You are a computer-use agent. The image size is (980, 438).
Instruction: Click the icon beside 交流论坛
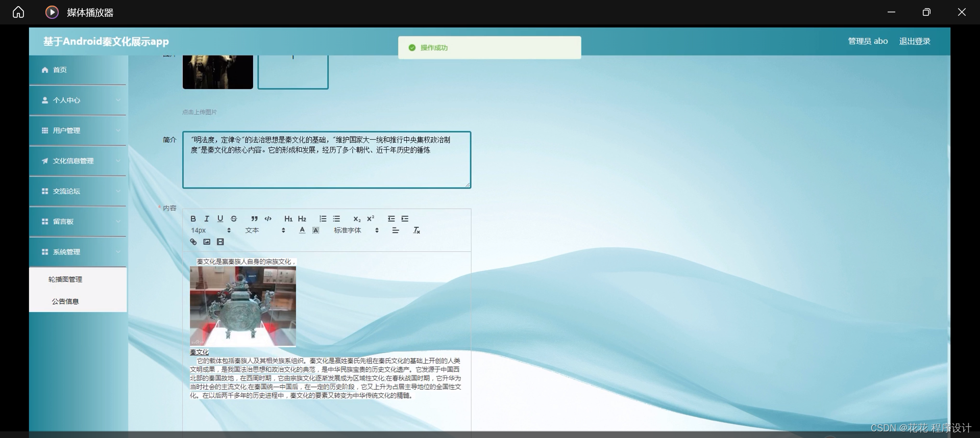[45, 191]
